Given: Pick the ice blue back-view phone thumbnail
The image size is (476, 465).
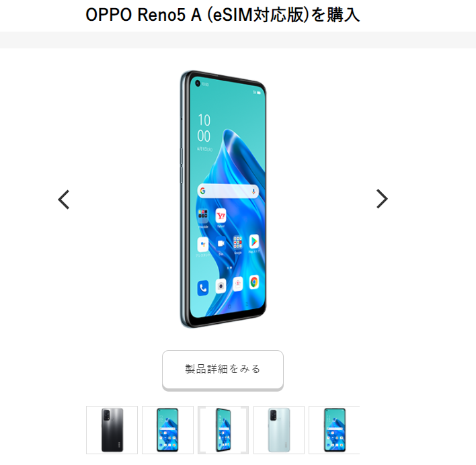Looking at the screenshot, I should [279, 430].
